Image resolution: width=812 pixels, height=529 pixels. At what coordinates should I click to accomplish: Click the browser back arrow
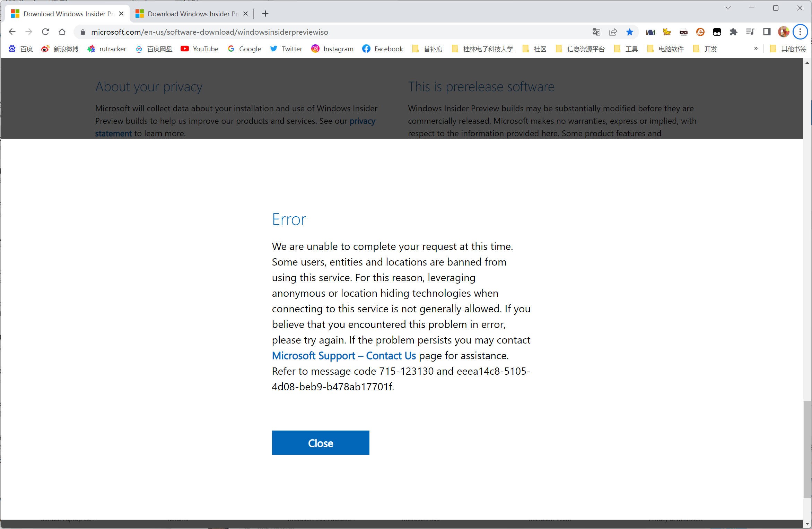click(x=12, y=32)
